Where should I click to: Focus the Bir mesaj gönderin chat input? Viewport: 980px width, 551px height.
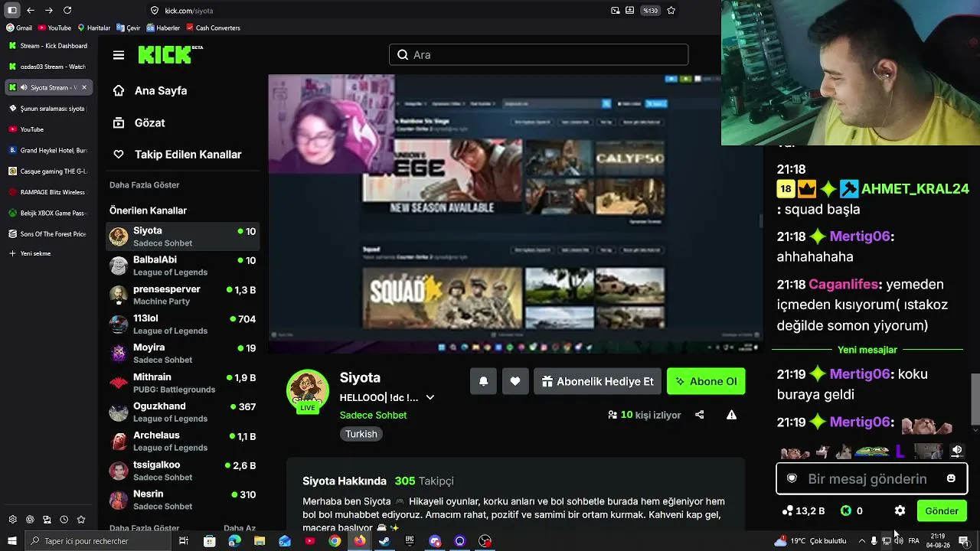click(x=871, y=479)
